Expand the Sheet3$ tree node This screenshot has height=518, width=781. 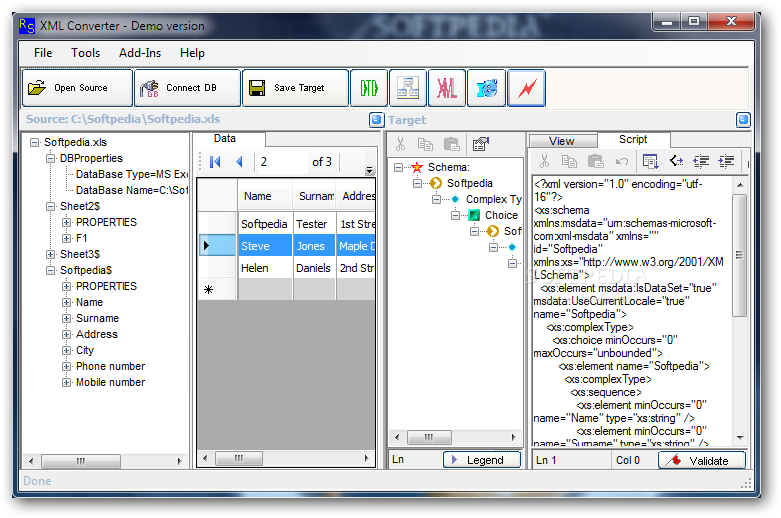tap(50, 255)
